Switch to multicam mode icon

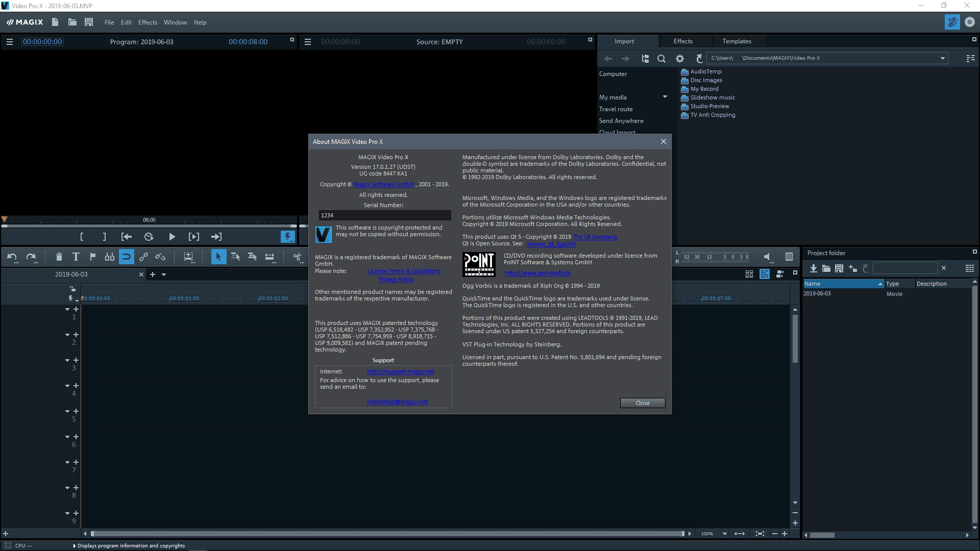point(780,274)
